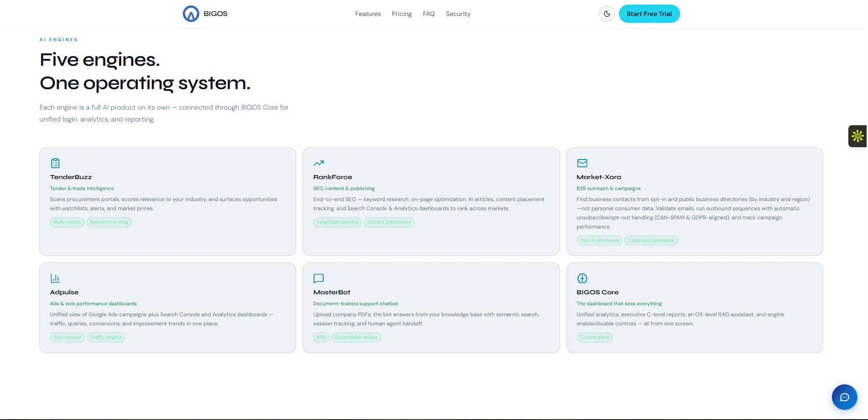Click the Adpulse bar chart icon
Screen dimensions: 868x420
click(55, 278)
